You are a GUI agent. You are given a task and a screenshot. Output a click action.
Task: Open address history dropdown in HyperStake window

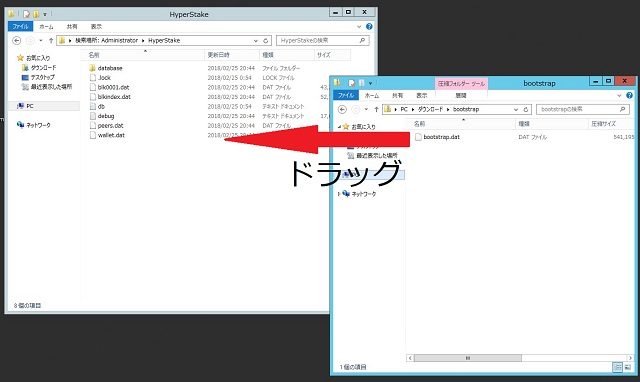(256, 41)
